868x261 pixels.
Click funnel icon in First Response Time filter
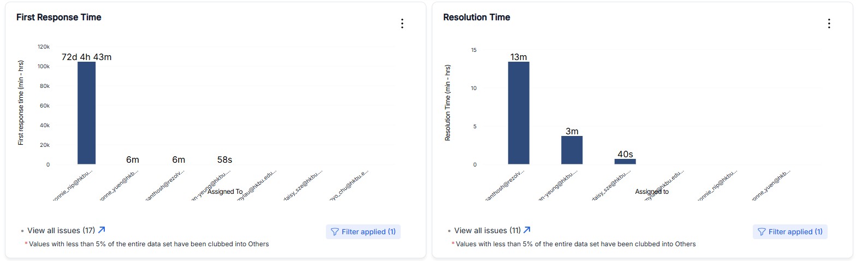[335, 232]
